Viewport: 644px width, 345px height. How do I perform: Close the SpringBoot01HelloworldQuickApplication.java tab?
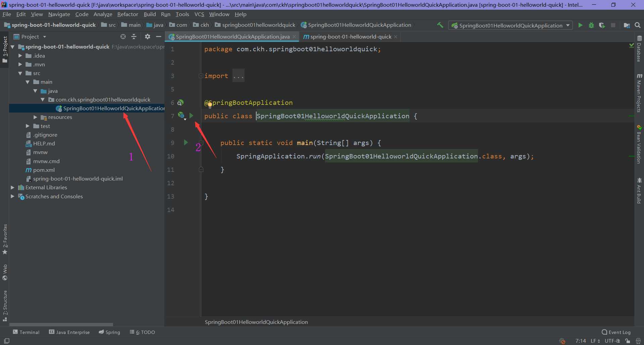[x=294, y=37]
